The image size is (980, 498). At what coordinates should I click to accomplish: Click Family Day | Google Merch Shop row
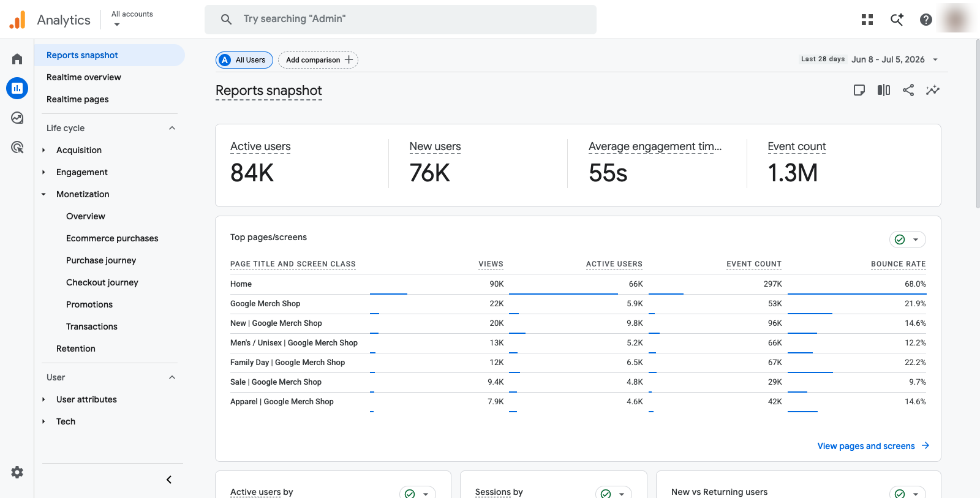578,363
